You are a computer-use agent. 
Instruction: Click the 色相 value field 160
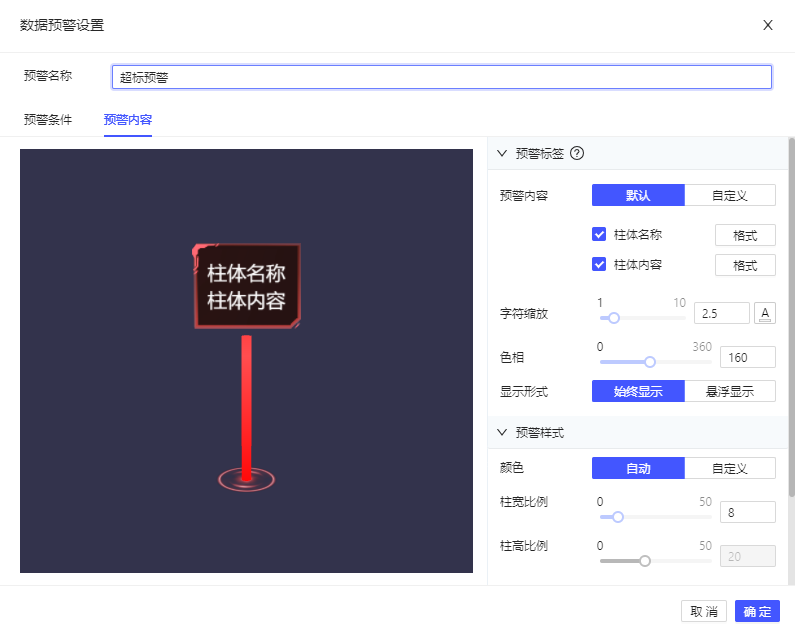click(747, 358)
